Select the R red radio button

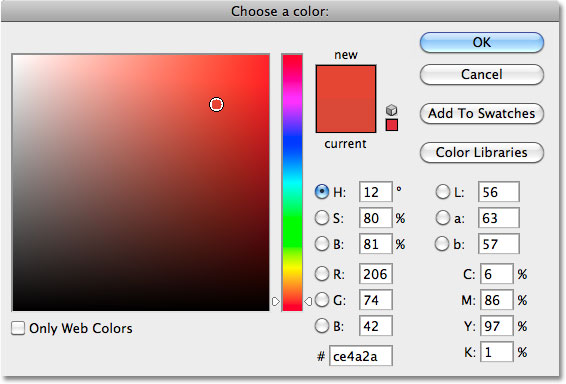click(322, 274)
